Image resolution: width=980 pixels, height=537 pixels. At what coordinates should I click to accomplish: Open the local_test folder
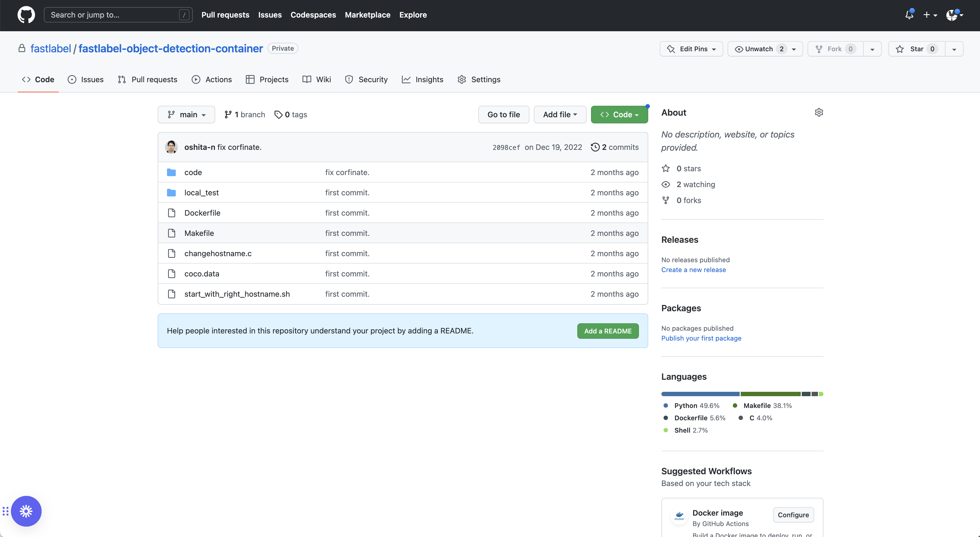coord(202,193)
